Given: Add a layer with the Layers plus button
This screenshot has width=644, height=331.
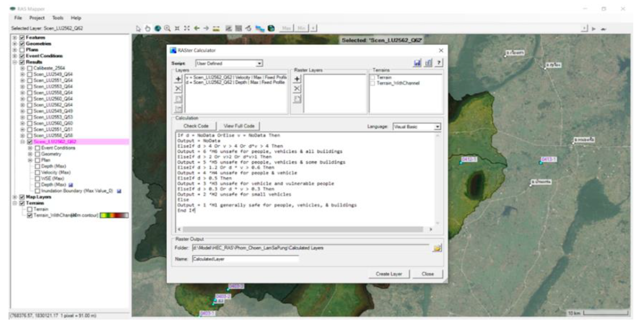Looking at the screenshot, I should (178, 79).
